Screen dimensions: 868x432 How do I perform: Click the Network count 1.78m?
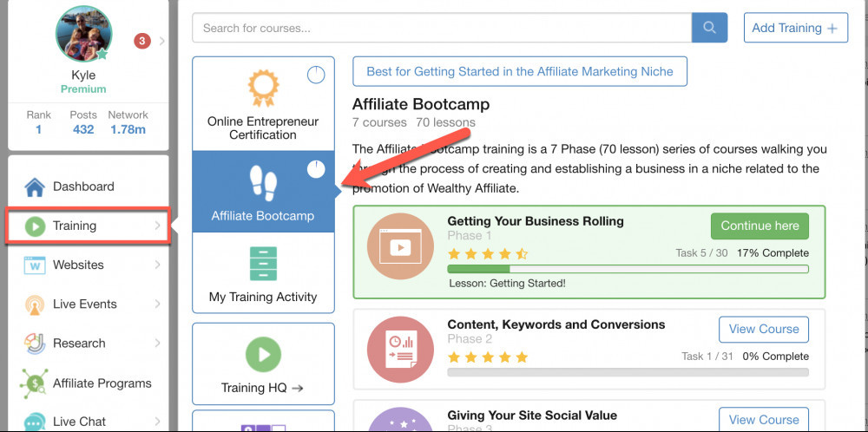128,129
